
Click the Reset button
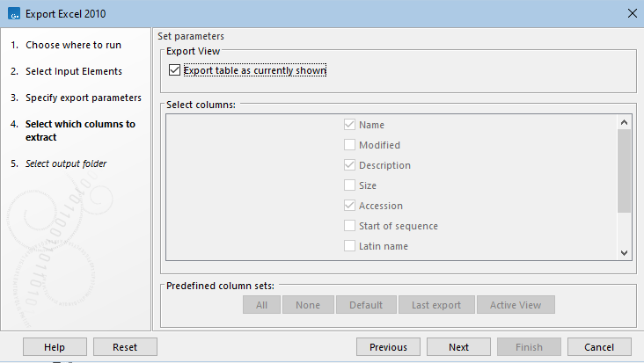125,347
